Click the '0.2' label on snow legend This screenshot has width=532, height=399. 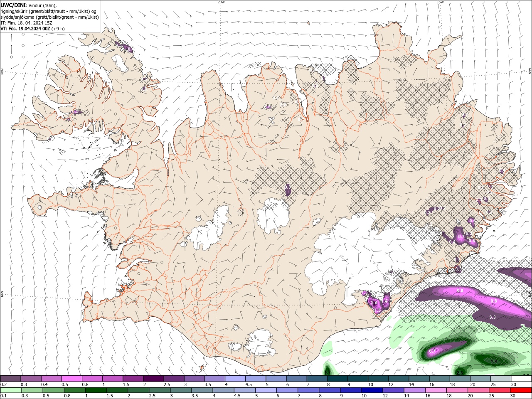3,384
